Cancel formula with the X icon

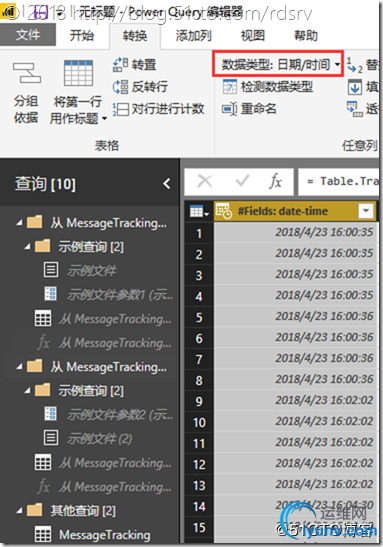click(205, 181)
